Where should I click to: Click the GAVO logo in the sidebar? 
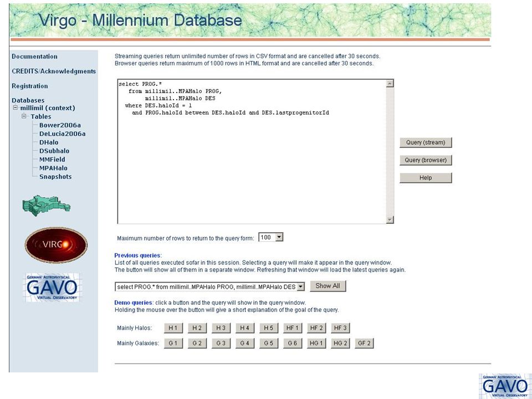pyautogui.click(x=52, y=288)
